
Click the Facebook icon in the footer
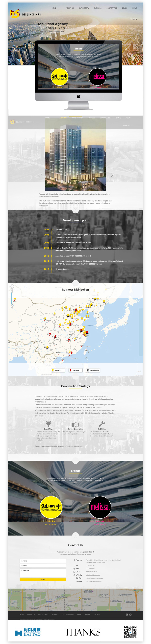click(x=127, y=614)
